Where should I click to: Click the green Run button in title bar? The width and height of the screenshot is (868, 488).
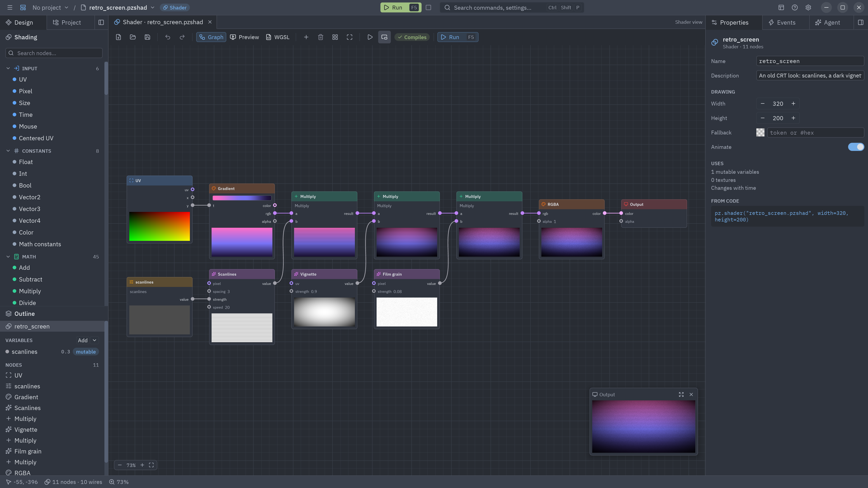pos(401,7)
